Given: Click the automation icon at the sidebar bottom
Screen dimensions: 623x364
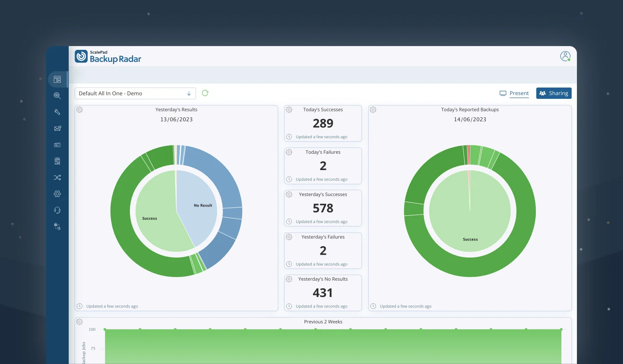Looking at the screenshot, I should point(57,226).
